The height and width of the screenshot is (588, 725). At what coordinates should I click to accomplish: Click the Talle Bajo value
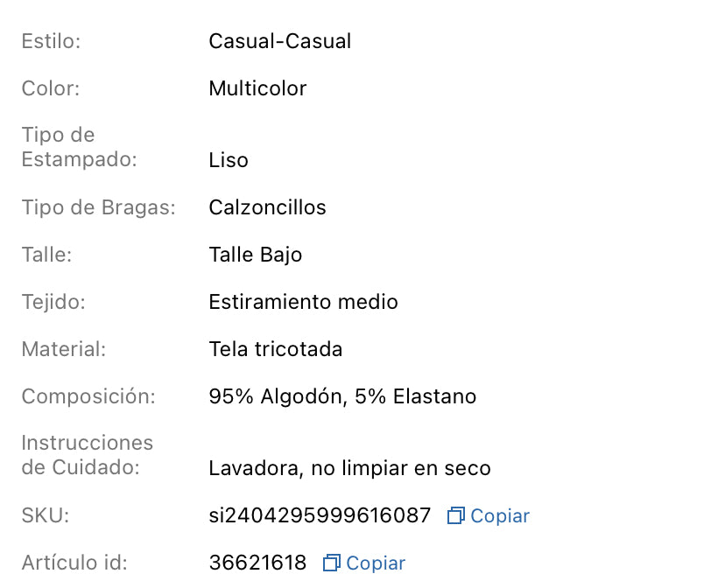(x=255, y=255)
